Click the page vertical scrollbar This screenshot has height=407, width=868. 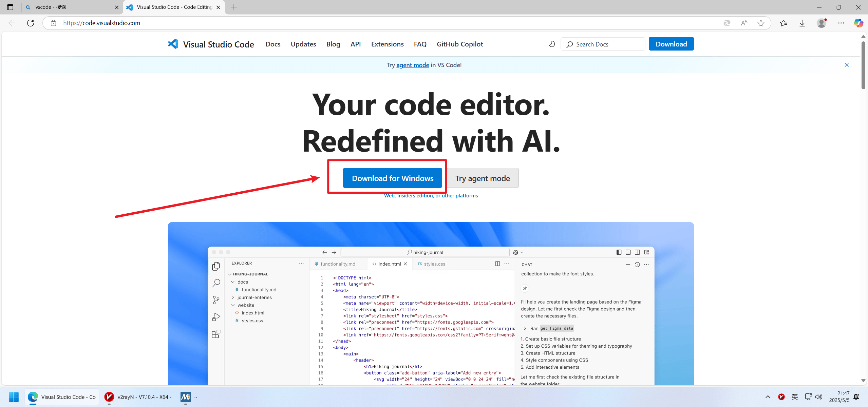pos(863,64)
